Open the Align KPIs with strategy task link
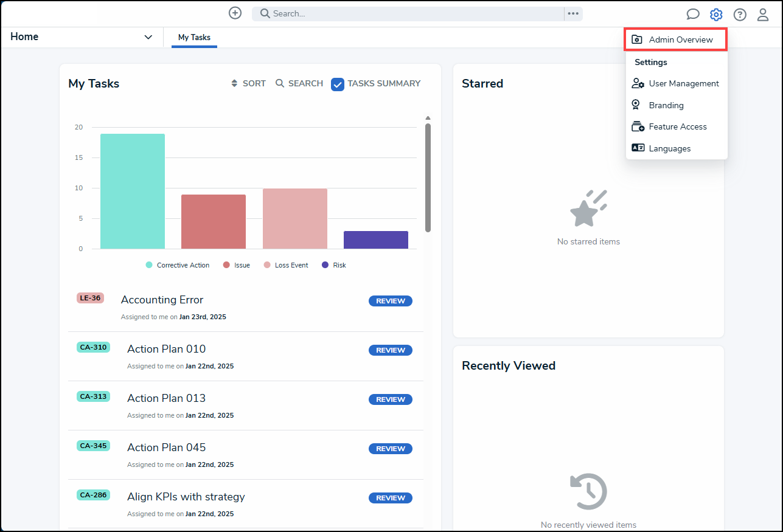The width and height of the screenshot is (783, 532). (x=186, y=496)
